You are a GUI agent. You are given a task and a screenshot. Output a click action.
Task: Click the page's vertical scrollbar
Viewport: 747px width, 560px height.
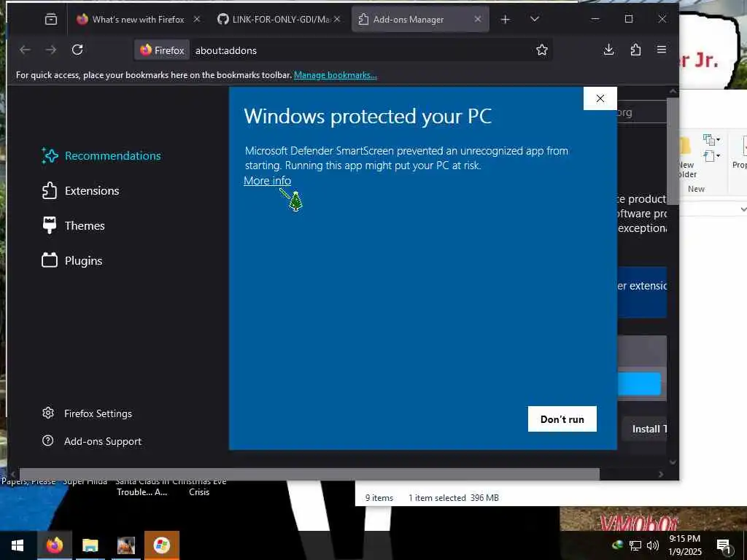[x=673, y=151]
